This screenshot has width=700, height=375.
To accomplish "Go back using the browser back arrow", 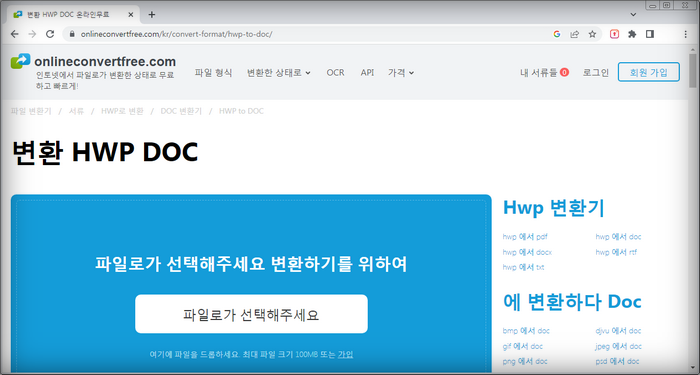I will [x=14, y=34].
